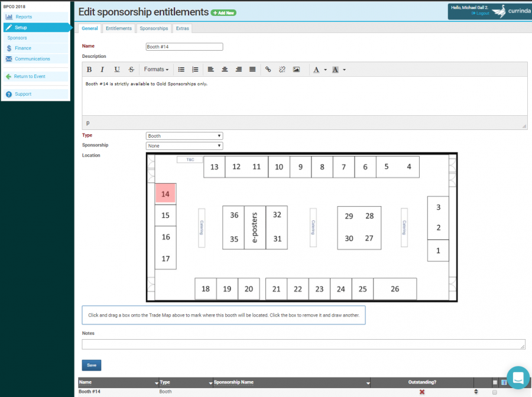Screen dimensions: 532x397
Task: Click the Save button
Action: [92, 365]
